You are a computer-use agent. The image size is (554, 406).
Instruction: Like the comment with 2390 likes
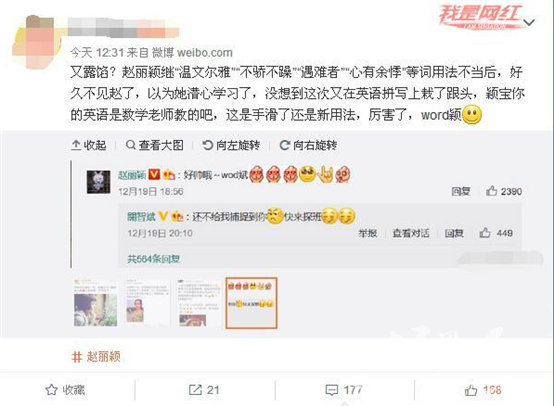491,191
